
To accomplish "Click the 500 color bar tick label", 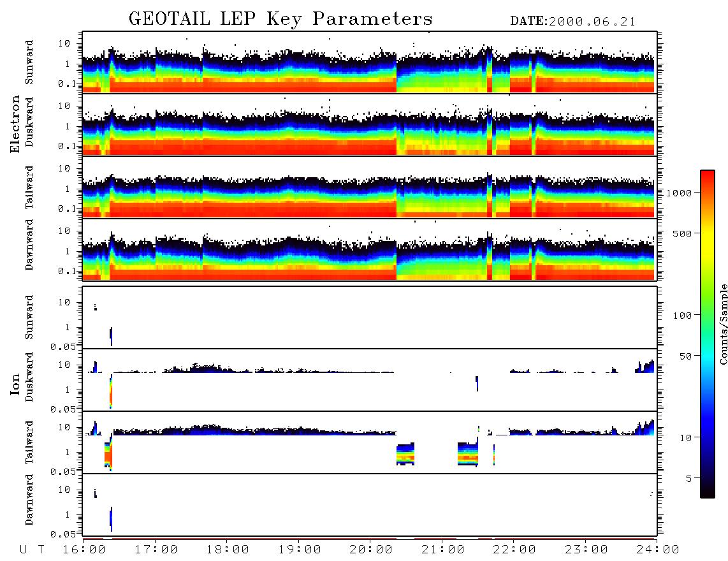I will click(x=682, y=233).
